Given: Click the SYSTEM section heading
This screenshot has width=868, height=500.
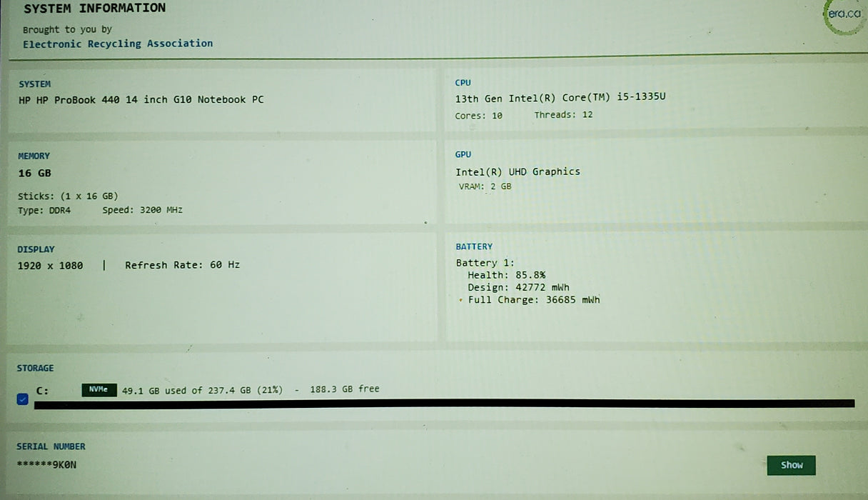Looking at the screenshot, I should (35, 84).
